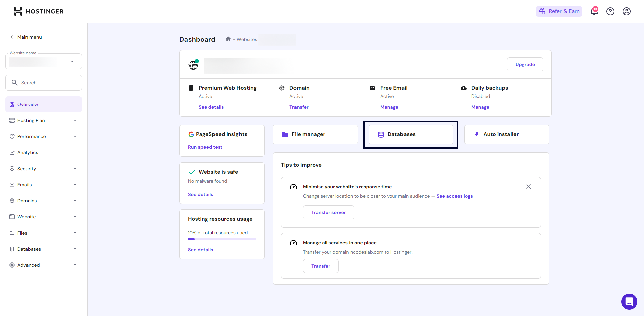Screen dimensions: 644x316
Task: Click the Upgrade button
Action: click(x=525, y=64)
